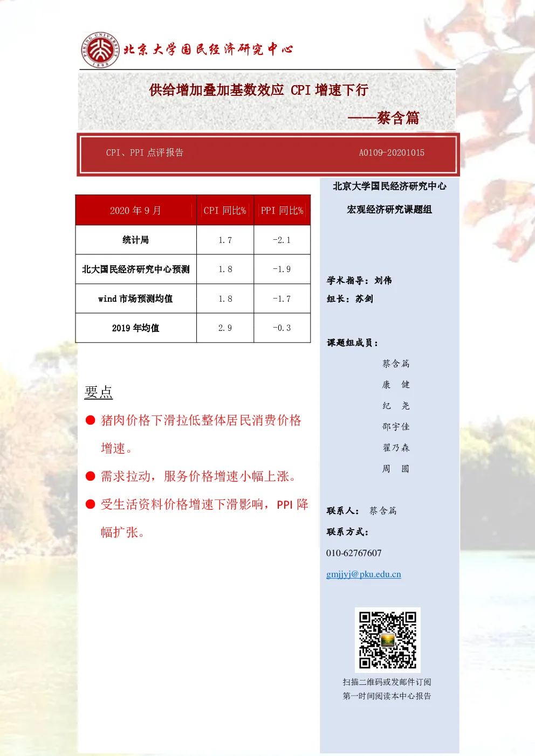Image resolution: width=535 pixels, height=756 pixels.
Task: Click the bullet about 受生活资料价格增速下滑影响
Action: (x=197, y=518)
